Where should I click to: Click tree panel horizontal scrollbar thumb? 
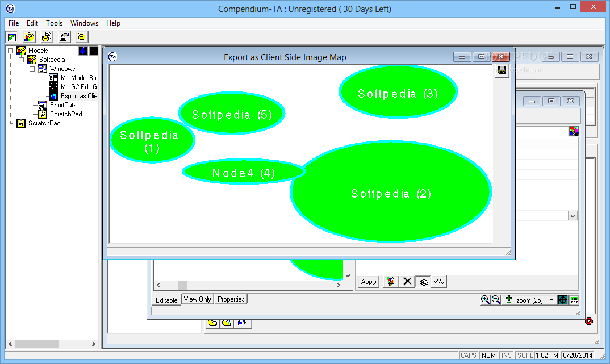tap(37, 344)
